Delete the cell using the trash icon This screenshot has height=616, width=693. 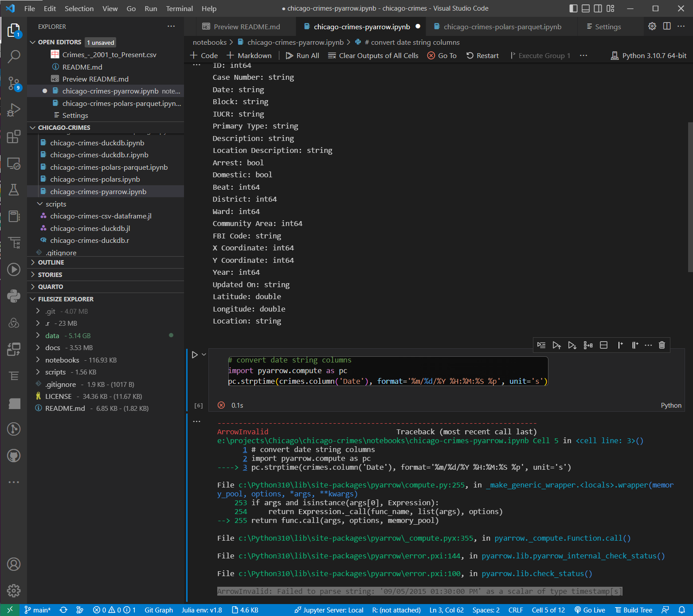[x=662, y=345]
